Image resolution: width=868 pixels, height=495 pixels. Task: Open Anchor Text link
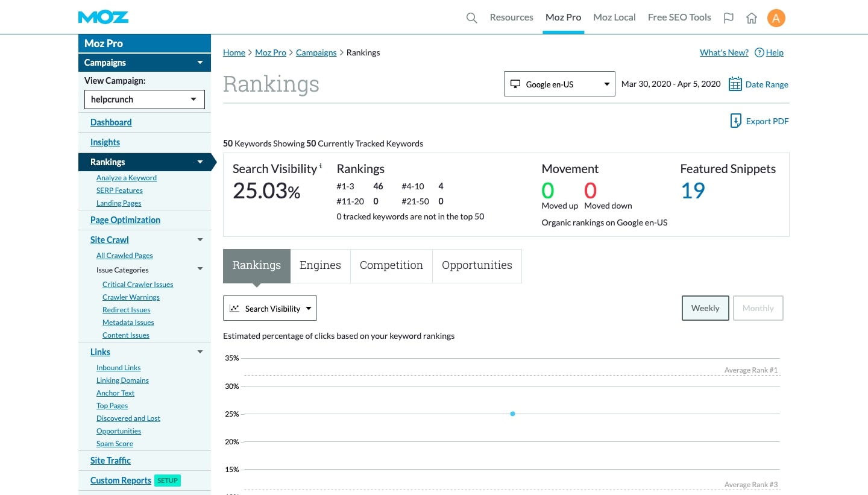(x=115, y=393)
